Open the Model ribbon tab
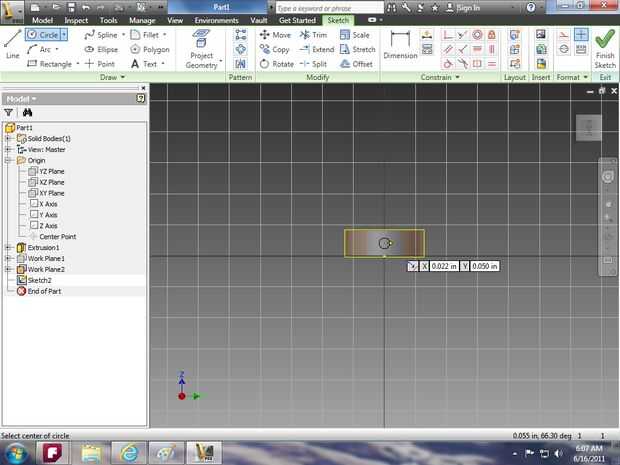 click(42, 21)
